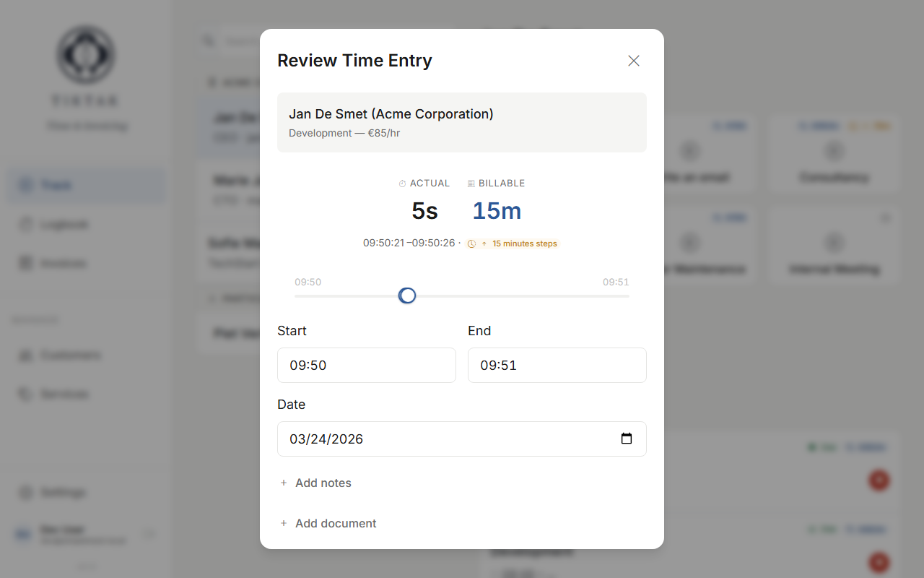
Task: Select Customers in the sidebar menu
Action: pyautogui.click(x=25, y=355)
